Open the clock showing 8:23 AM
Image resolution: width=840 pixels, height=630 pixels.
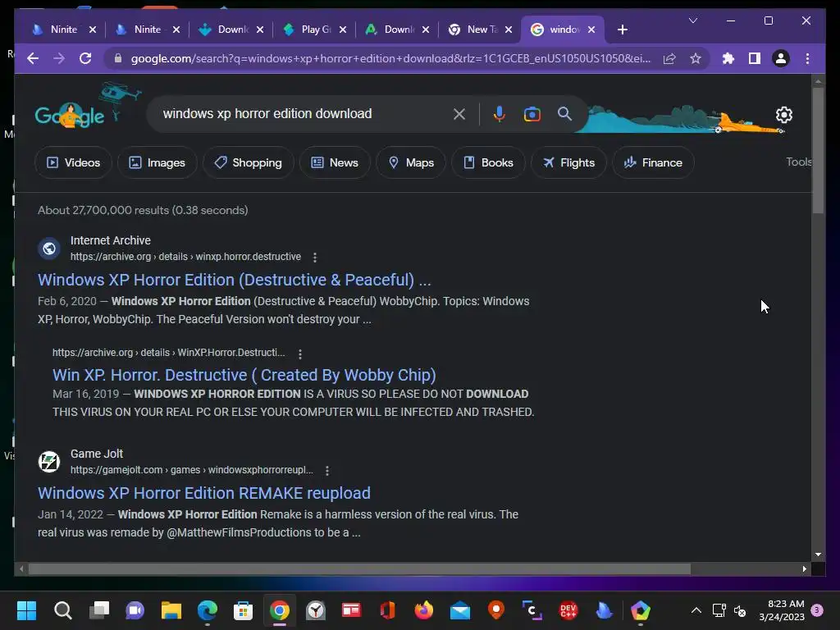point(782,610)
